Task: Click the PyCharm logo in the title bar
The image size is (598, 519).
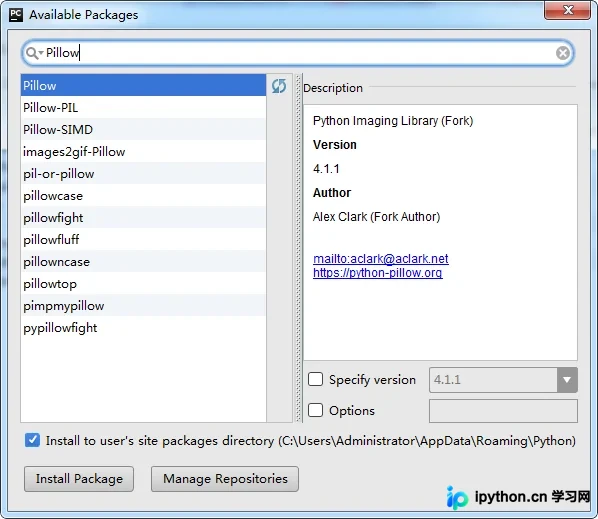Action: (16, 15)
